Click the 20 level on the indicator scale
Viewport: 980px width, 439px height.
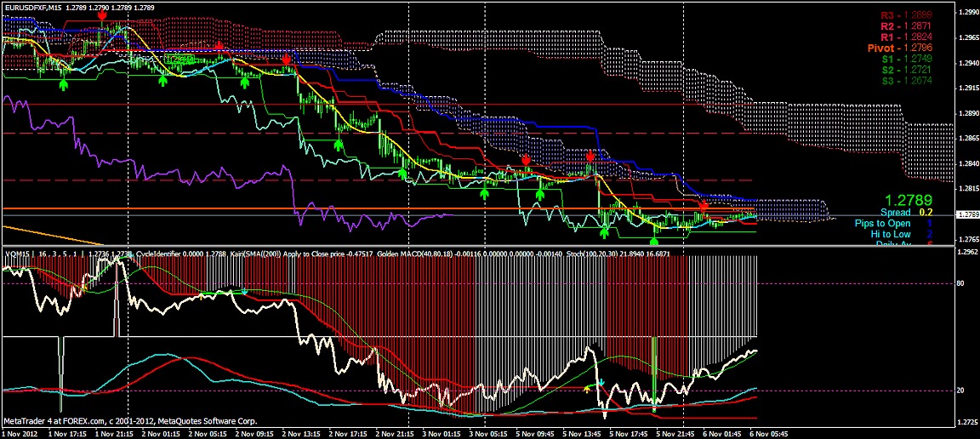[x=960, y=391]
